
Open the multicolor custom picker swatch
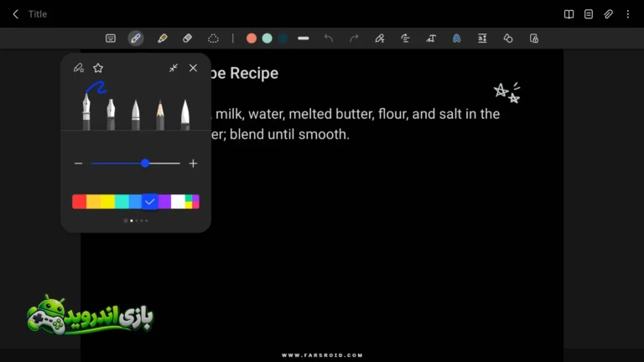click(192, 201)
